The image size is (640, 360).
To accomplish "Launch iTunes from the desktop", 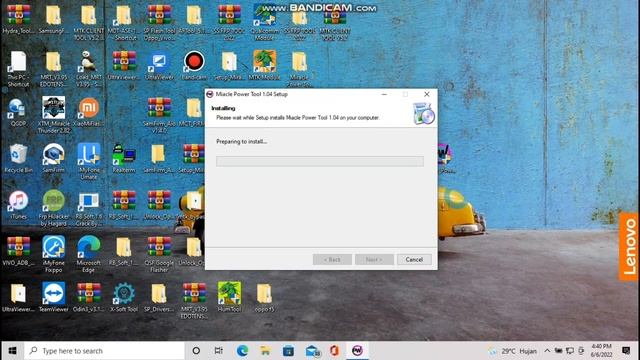I will tap(18, 205).
